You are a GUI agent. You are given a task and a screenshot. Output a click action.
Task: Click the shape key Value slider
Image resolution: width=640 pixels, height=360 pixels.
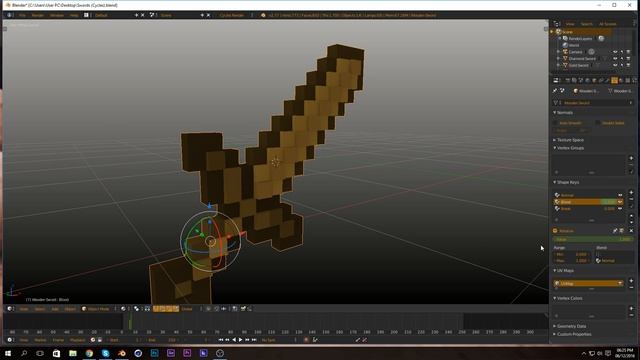[593, 239]
